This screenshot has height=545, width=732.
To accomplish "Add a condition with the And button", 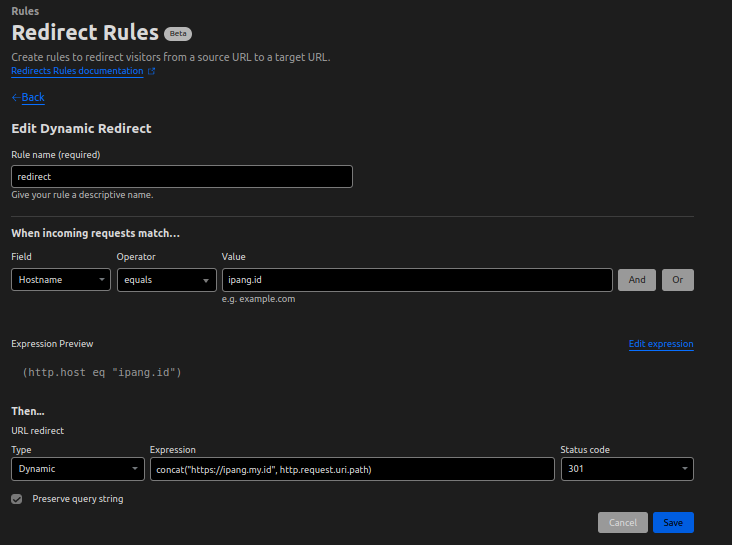I will 637,280.
